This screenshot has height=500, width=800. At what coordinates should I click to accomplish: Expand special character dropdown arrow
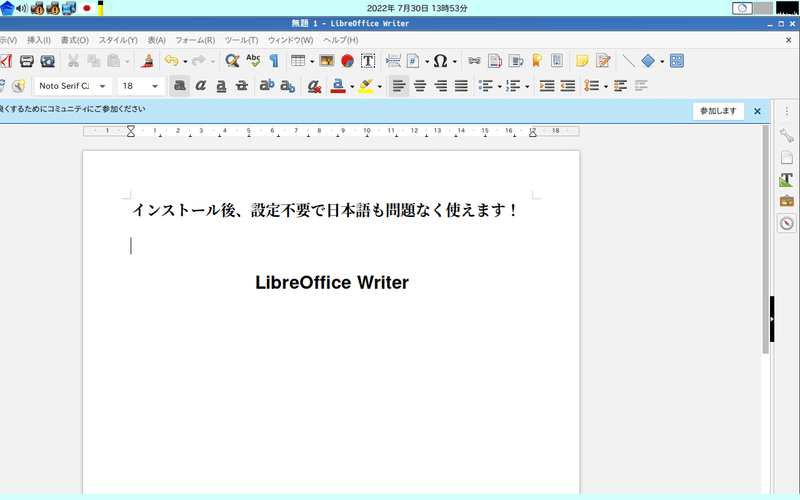tap(455, 62)
